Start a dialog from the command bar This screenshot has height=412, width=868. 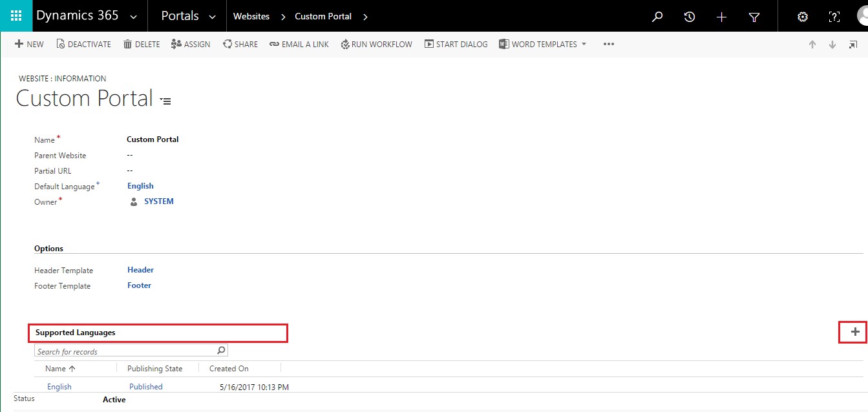pos(456,44)
